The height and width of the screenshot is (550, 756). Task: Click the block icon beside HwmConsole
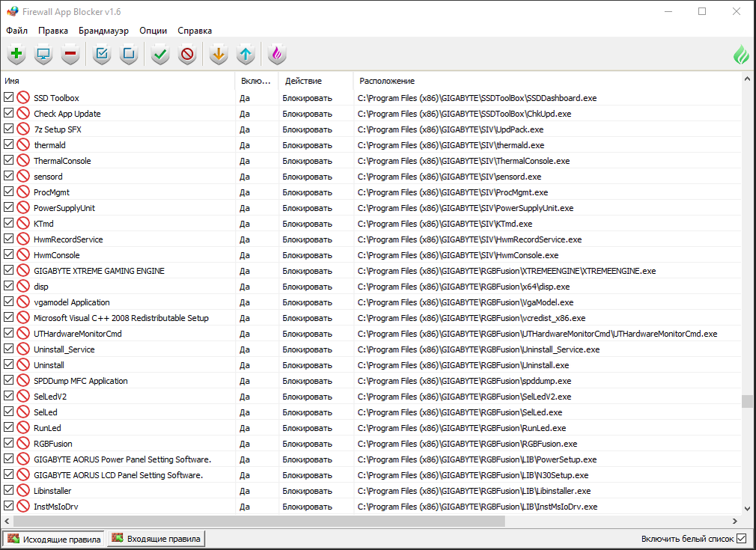(23, 255)
